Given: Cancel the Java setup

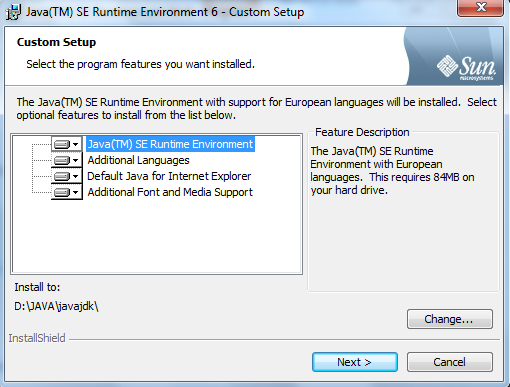Looking at the screenshot, I should (450, 362).
